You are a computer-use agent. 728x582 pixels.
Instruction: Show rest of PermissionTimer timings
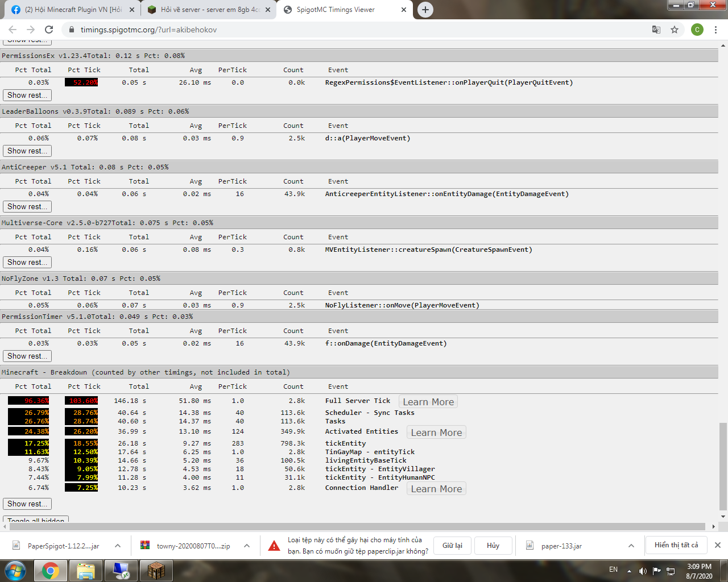27,356
